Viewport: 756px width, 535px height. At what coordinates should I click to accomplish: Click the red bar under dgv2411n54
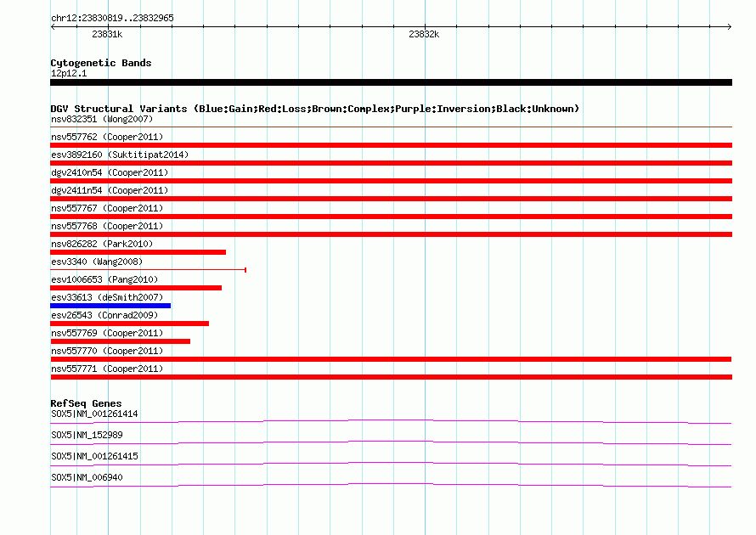(391, 199)
